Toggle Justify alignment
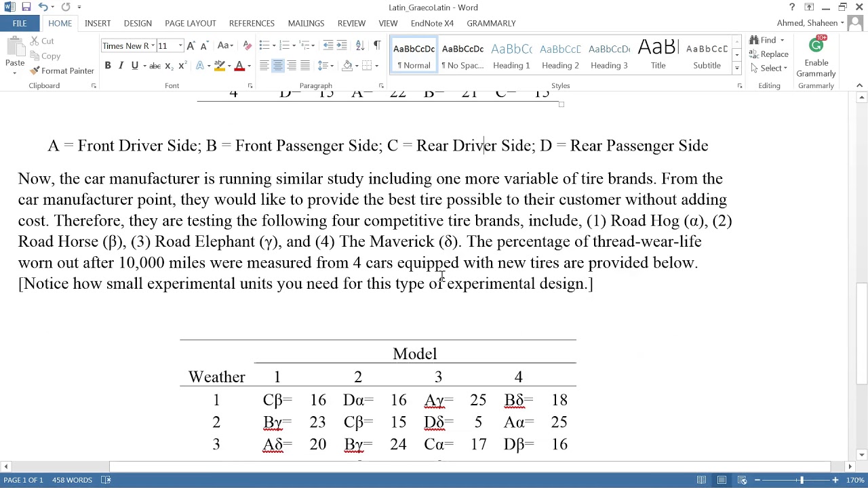Image resolution: width=868 pixels, height=488 pixels. pos(305,66)
